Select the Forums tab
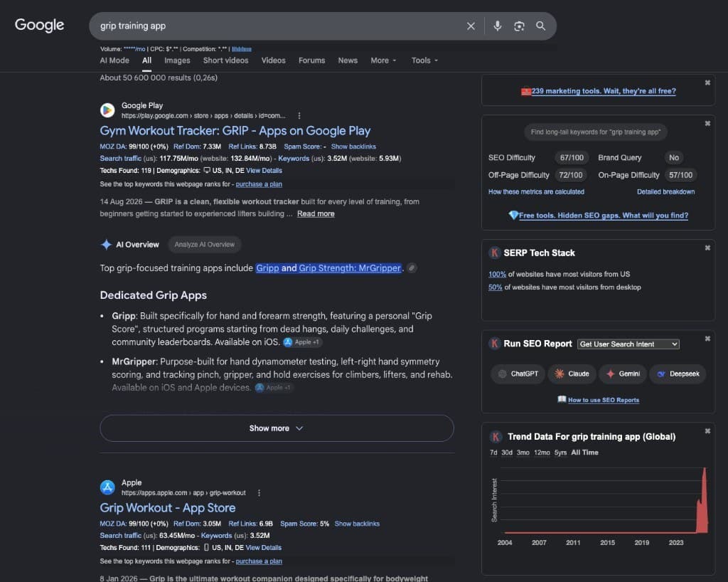The width and height of the screenshot is (728, 582). (x=311, y=60)
